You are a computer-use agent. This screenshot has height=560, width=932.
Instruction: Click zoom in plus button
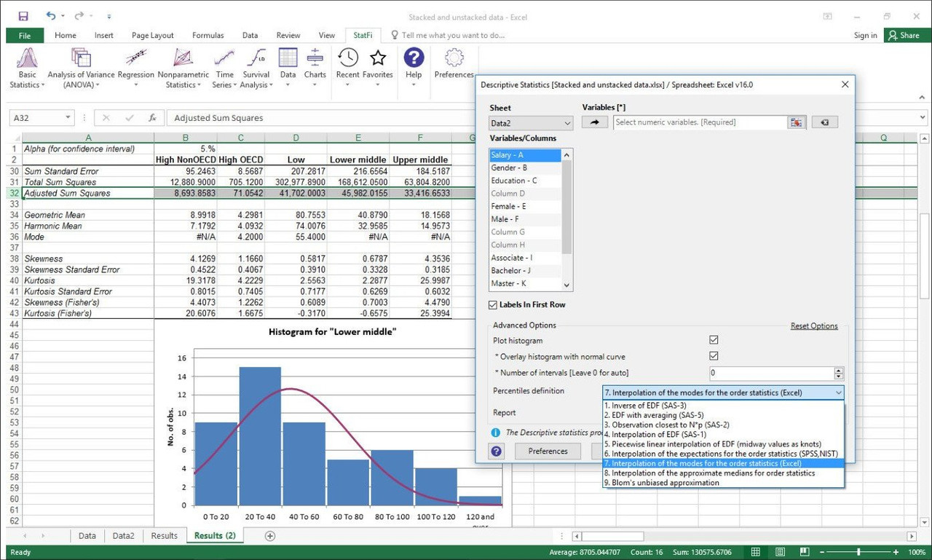pyautogui.click(x=896, y=552)
